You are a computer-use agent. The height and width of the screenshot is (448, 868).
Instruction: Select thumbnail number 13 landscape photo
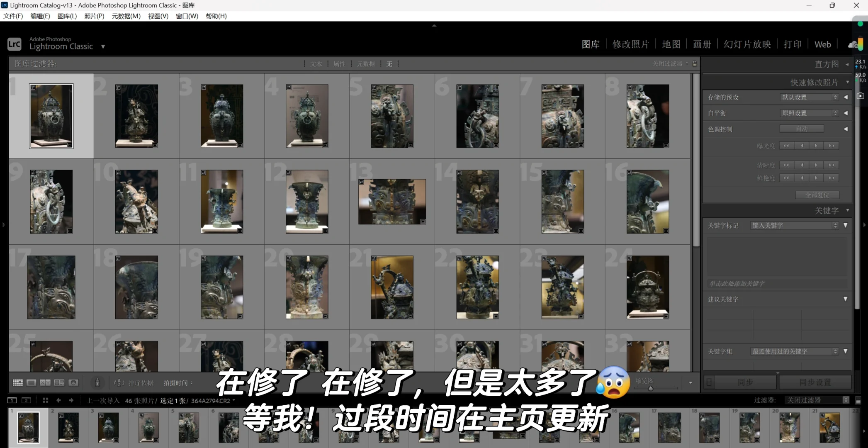(392, 202)
